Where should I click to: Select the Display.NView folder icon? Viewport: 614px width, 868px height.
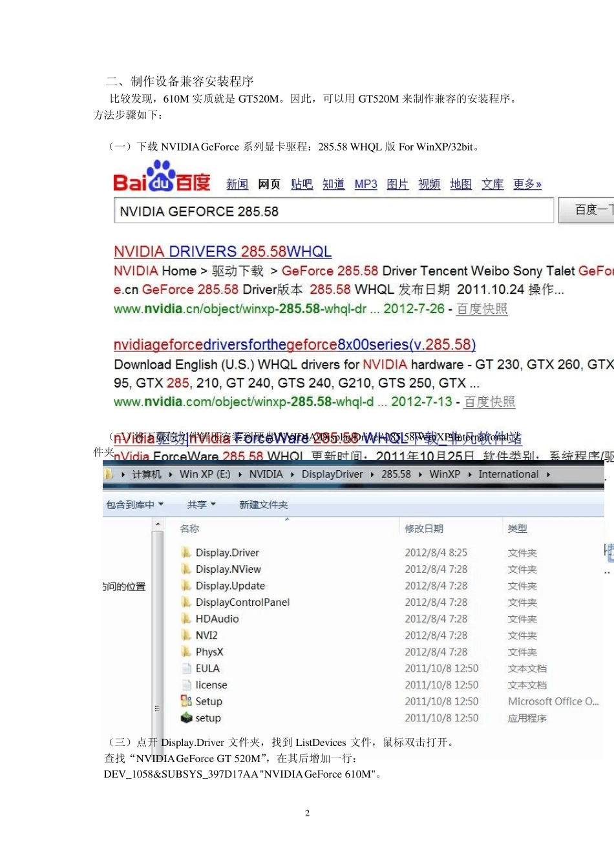[x=186, y=569]
